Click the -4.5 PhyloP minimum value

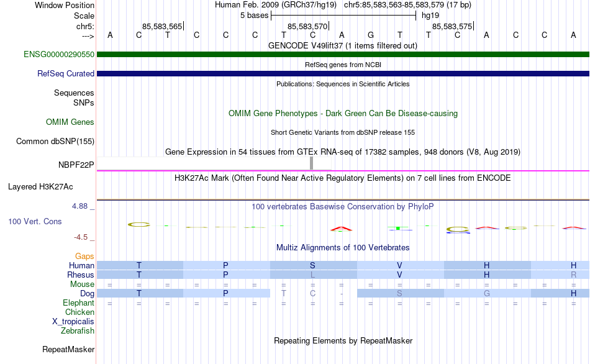pos(81,237)
